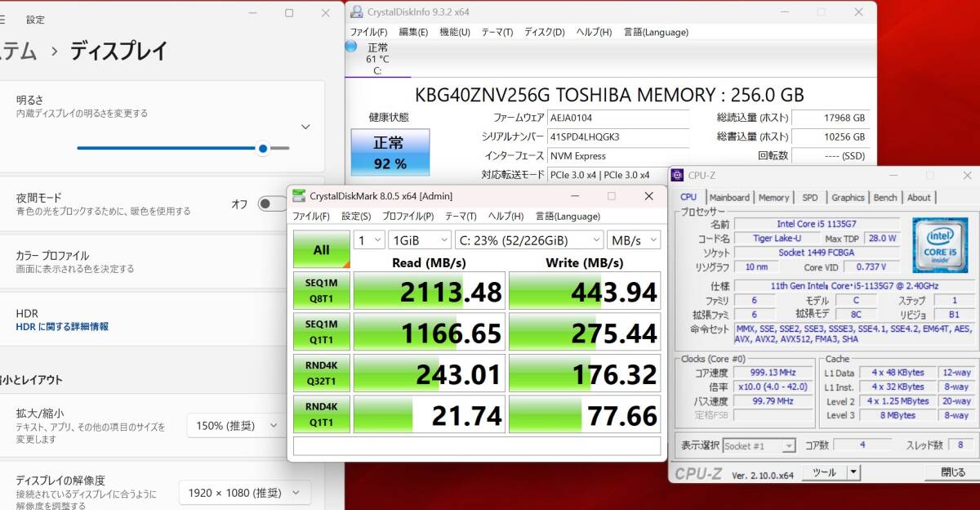Switch to the About tab in CPU-Z
The width and height of the screenshot is (980, 510).
[x=919, y=198]
